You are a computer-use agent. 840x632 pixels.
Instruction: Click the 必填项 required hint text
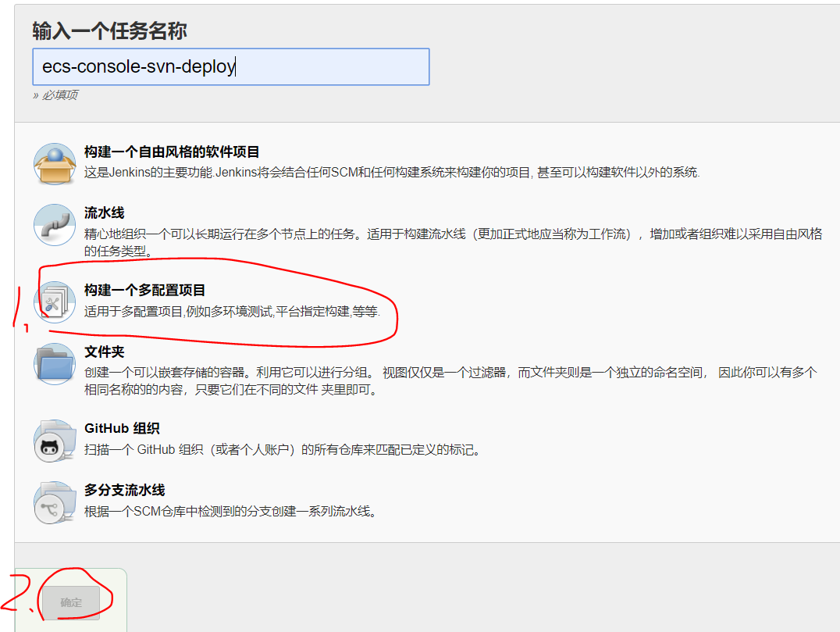coord(55,95)
